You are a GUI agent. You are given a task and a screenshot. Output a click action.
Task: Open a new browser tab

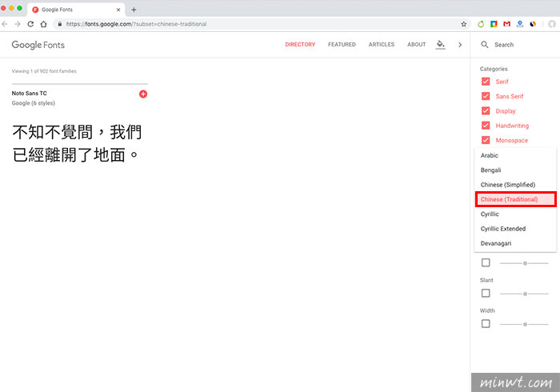click(x=134, y=10)
